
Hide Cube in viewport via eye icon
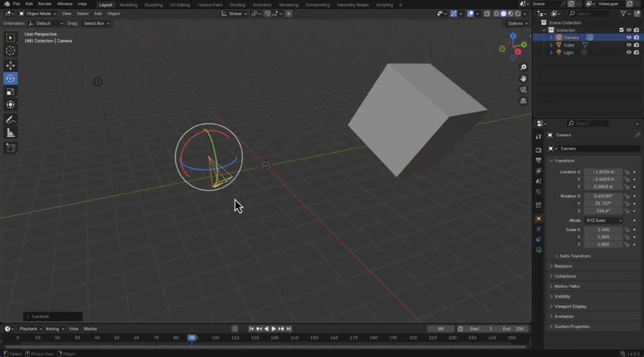point(629,45)
